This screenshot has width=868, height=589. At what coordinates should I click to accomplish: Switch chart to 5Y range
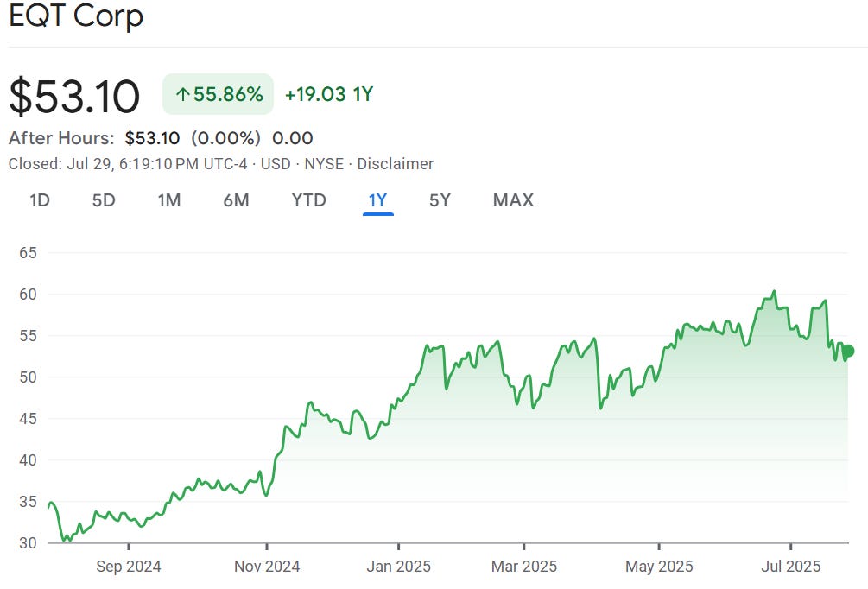pos(440,199)
